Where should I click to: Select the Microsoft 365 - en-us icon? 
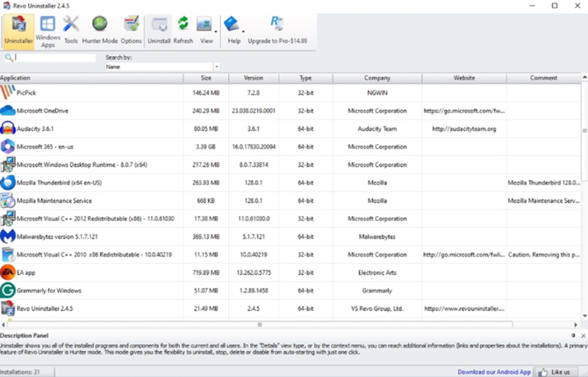[8, 146]
